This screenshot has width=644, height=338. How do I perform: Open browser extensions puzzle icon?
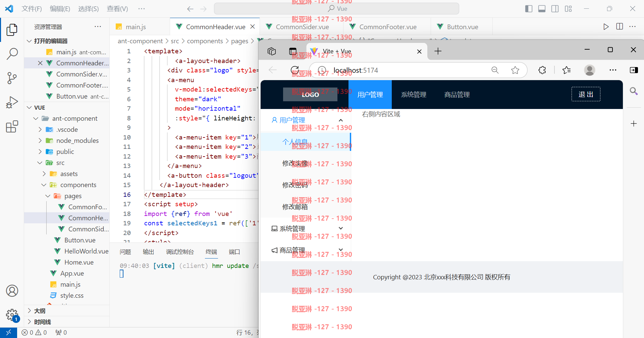click(x=542, y=70)
